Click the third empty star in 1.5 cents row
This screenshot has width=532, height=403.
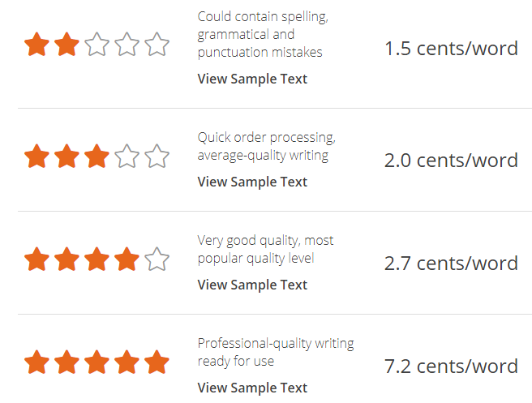(x=97, y=44)
